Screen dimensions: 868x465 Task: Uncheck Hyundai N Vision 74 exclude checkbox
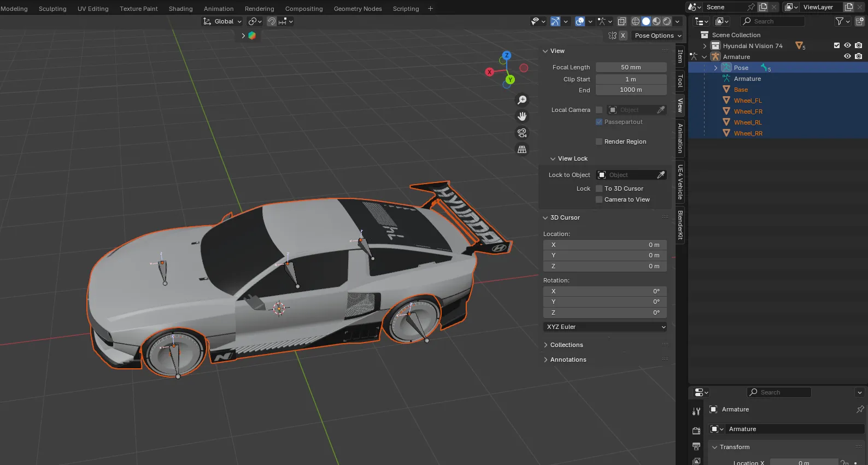[x=837, y=45]
